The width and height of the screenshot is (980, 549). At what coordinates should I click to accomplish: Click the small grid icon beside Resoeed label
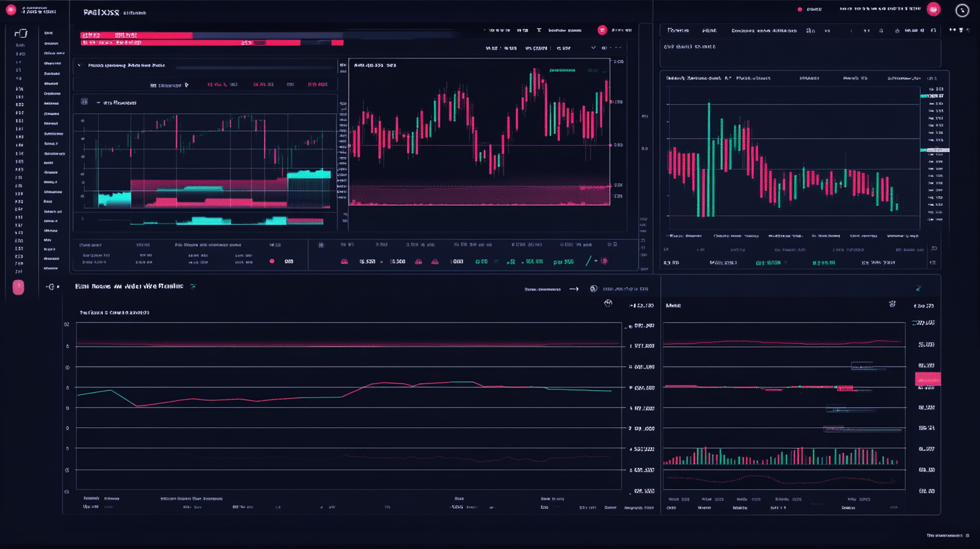84,102
